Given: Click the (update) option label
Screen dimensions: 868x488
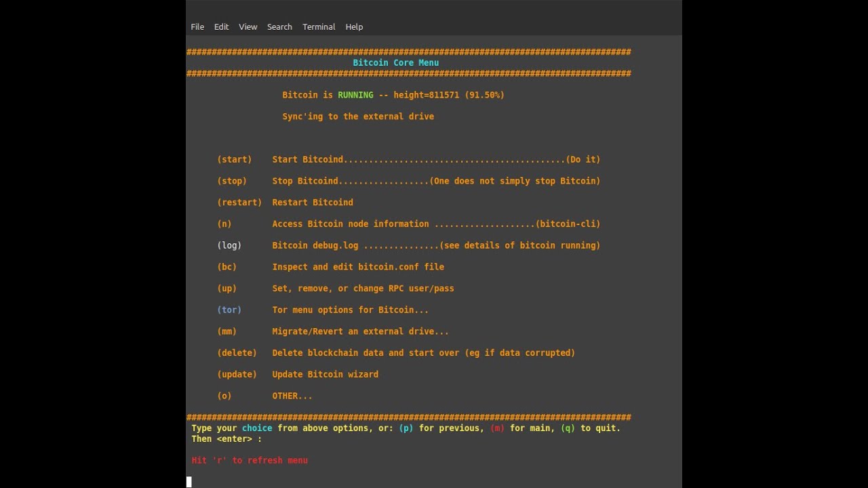Looking at the screenshot, I should coord(237,374).
